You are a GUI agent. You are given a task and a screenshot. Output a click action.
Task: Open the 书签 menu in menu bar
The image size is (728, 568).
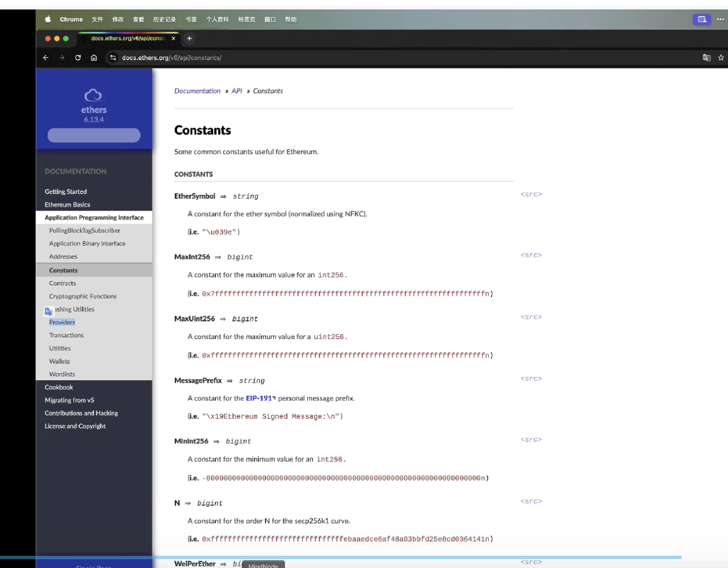point(191,19)
